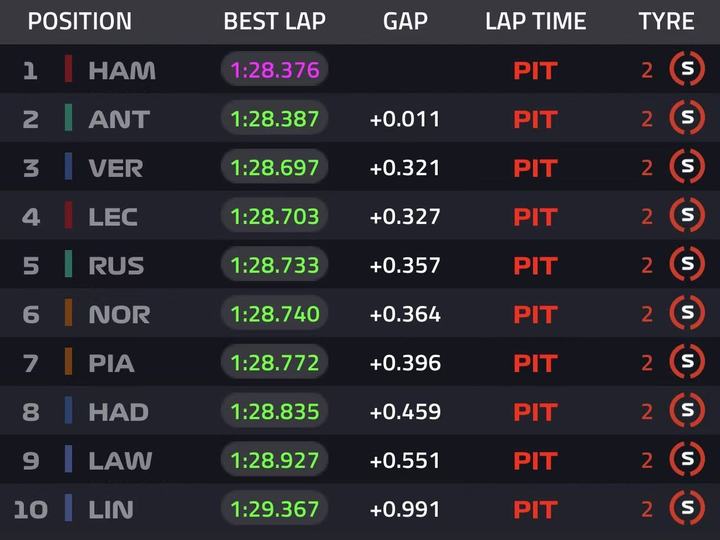Click the BEST LAP column header
The width and height of the screenshot is (720, 540).
[275, 22]
